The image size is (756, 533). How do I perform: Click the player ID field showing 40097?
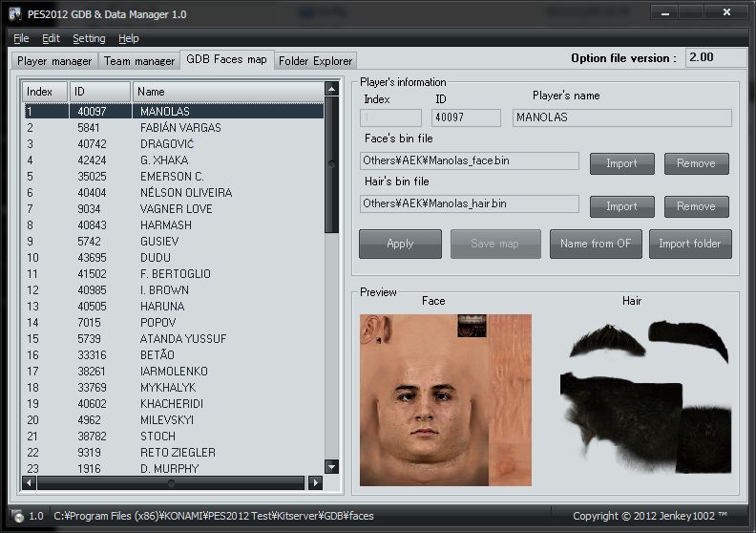click(466, 117)
